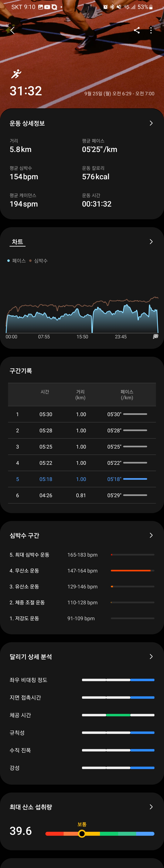Tap the Bluetooth icon in status bar
Image resolution: width=164 pixels, height=868 pixels.
(112, 7)
